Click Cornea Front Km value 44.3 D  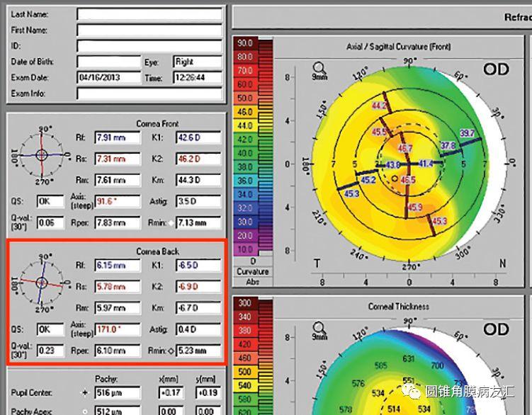pyautogui.click(x=198, y=180)
